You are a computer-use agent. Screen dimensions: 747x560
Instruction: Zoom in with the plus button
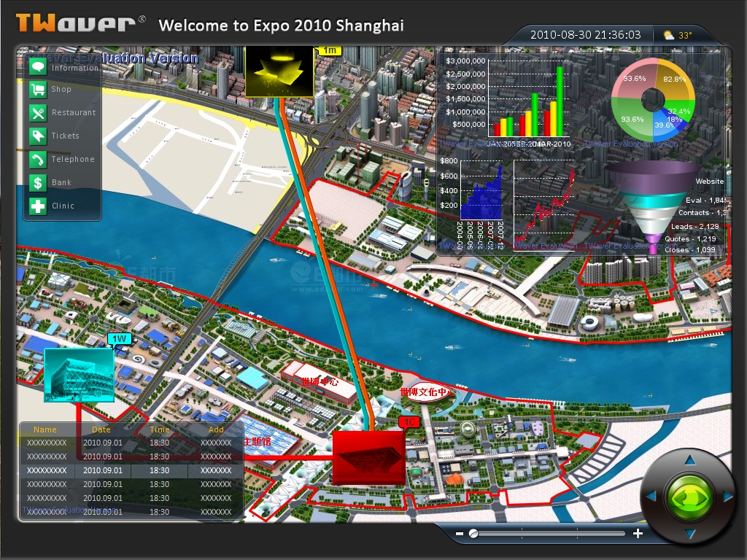[x=638, y=533]
